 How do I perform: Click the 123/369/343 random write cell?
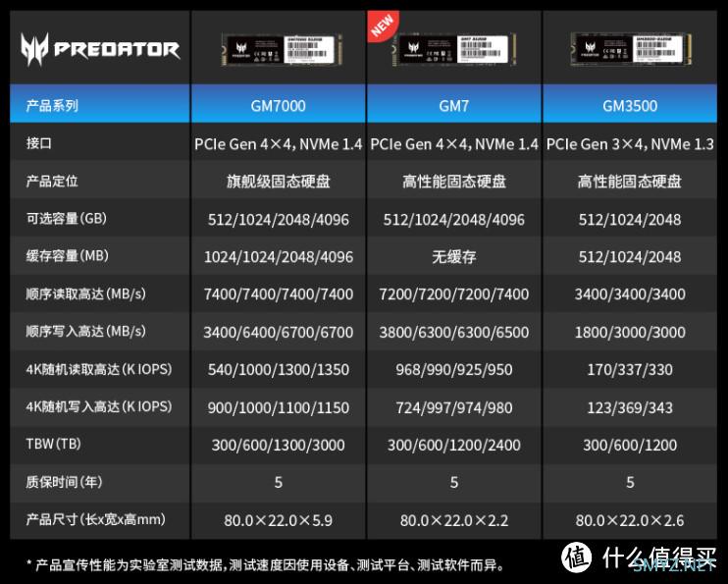tap(630, 408)
